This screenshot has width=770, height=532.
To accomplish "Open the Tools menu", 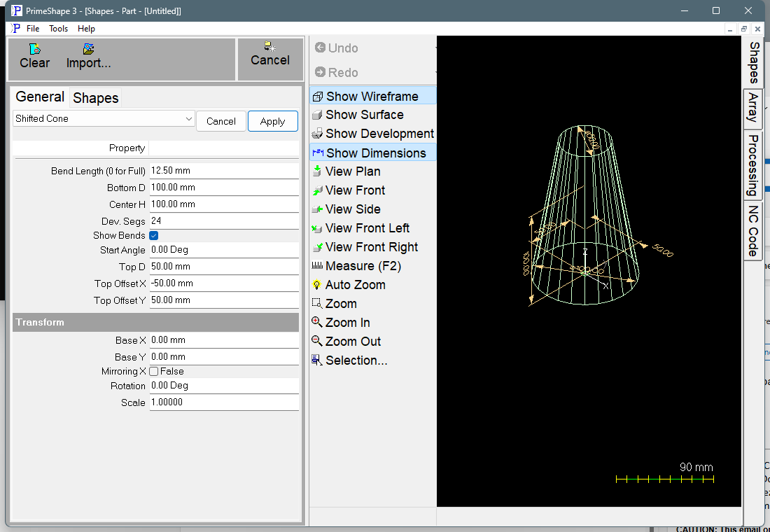I will point(58,29).
